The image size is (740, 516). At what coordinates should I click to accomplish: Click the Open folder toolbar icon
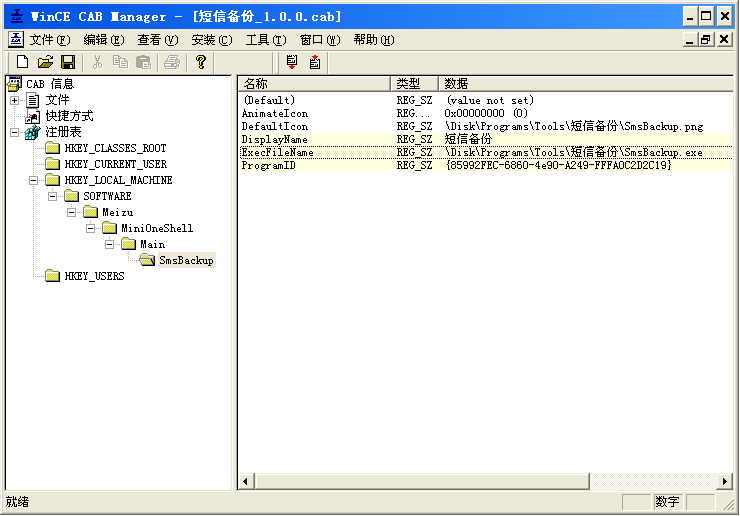pyautogui.click(x=45, y=62)
